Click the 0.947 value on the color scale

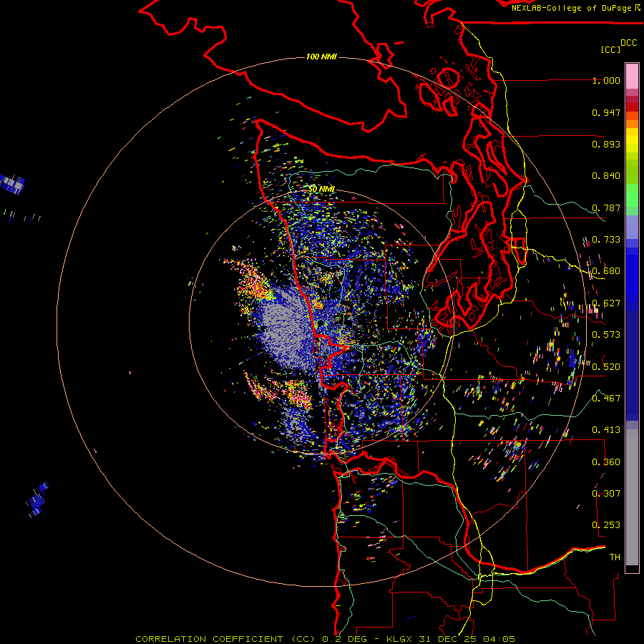pyautogui.click(x=606, y=112)
